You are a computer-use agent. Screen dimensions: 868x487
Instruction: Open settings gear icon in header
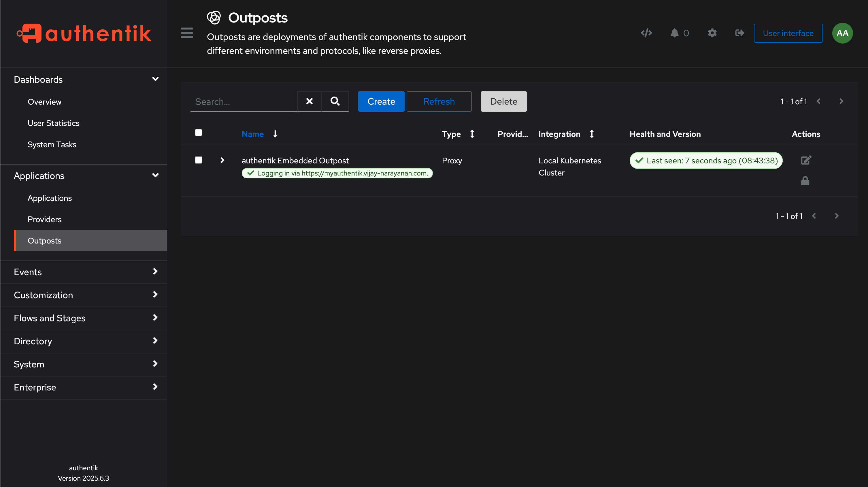712,33
